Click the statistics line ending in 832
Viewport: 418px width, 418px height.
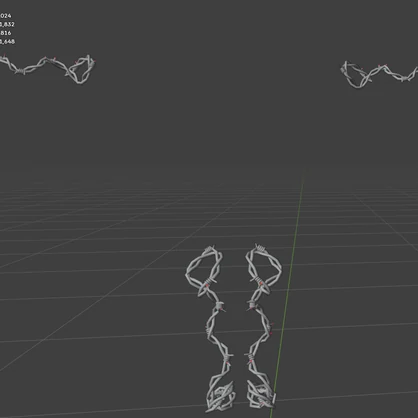(x=7, y=24)
